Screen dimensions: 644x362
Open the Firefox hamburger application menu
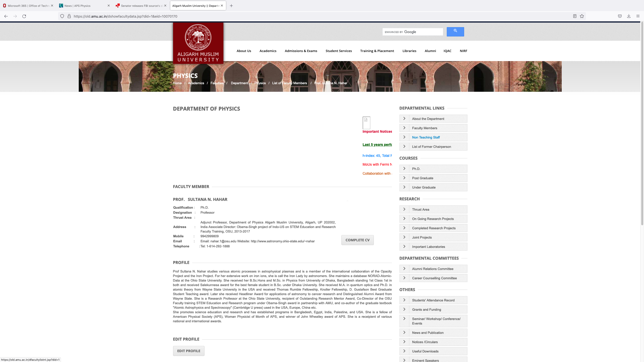638,16
